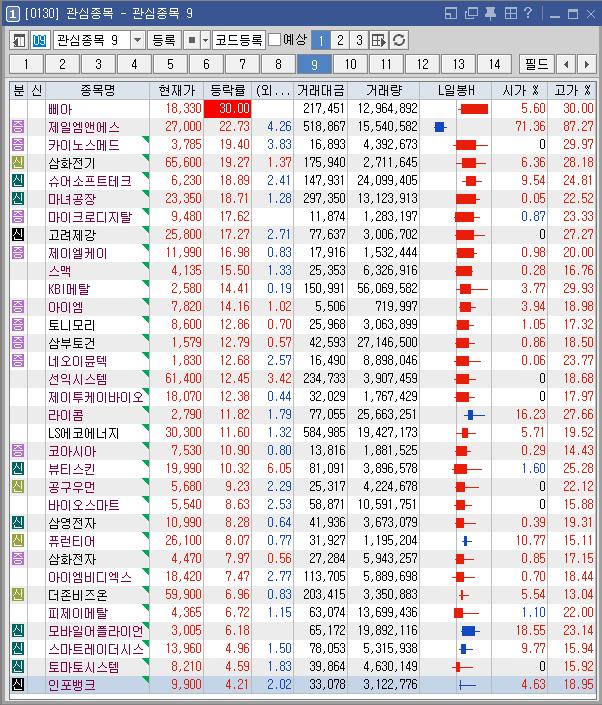Switch to watchlist tab 12
Screen dimensions: 602x705
pos(422,64)
